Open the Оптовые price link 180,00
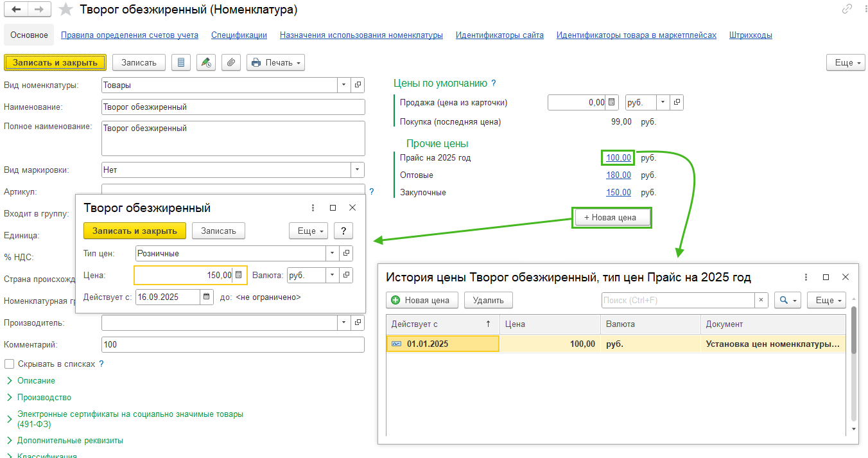 tap(618, 175)
